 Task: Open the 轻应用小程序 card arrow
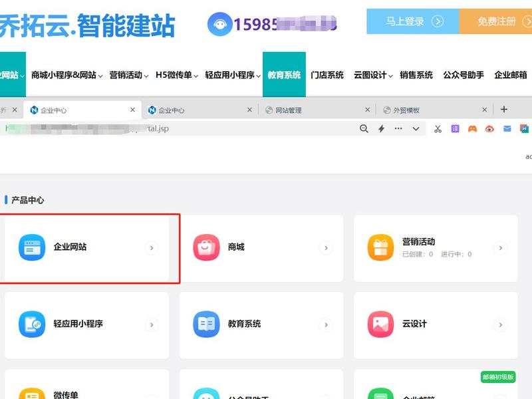[152, 325]
